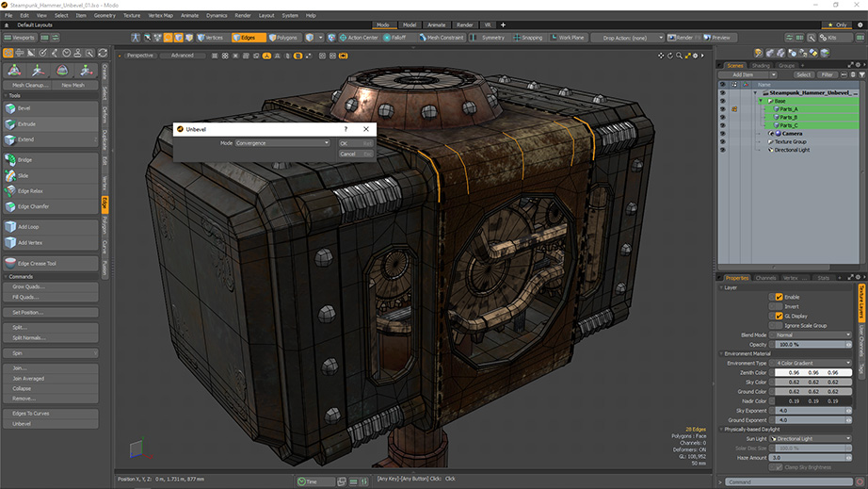
Task: Switch to Polygons selection mode
Action: pos(282,38)
